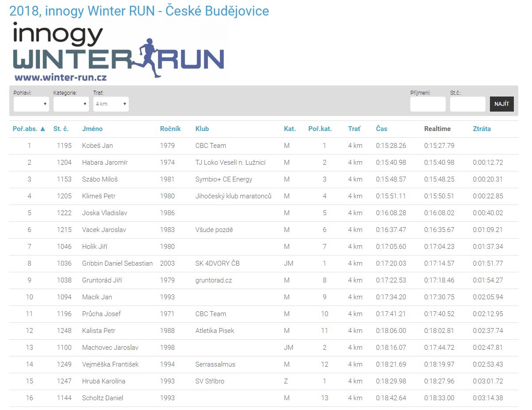The image size is (532, 410).
Task: Click club gruntorad.cz
Action: click(x=214, y=280)
